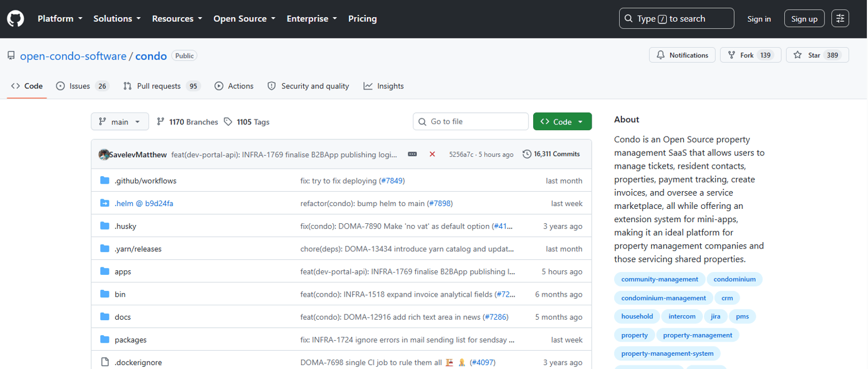This screenshot has height=369, width=868.
Task: Click the fork icon in Fork button
Action: point(731,55)
